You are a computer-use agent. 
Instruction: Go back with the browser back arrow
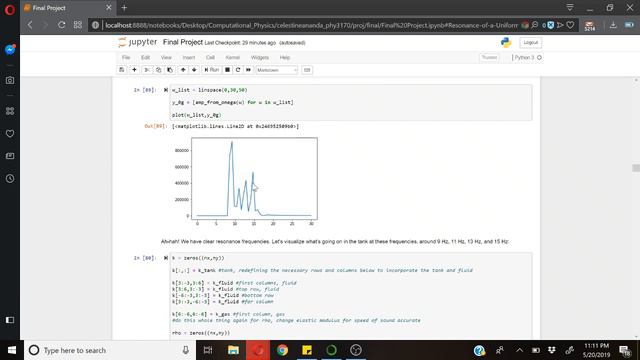[x=30, y=25]
